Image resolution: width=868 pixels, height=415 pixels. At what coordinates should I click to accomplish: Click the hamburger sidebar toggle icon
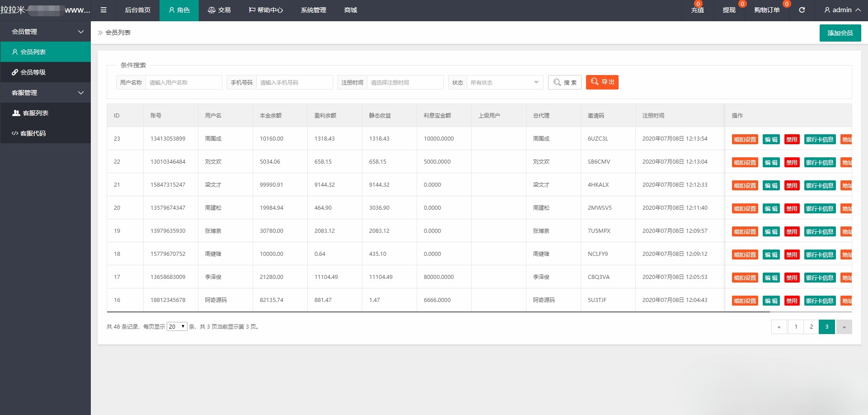click(103, 10)
